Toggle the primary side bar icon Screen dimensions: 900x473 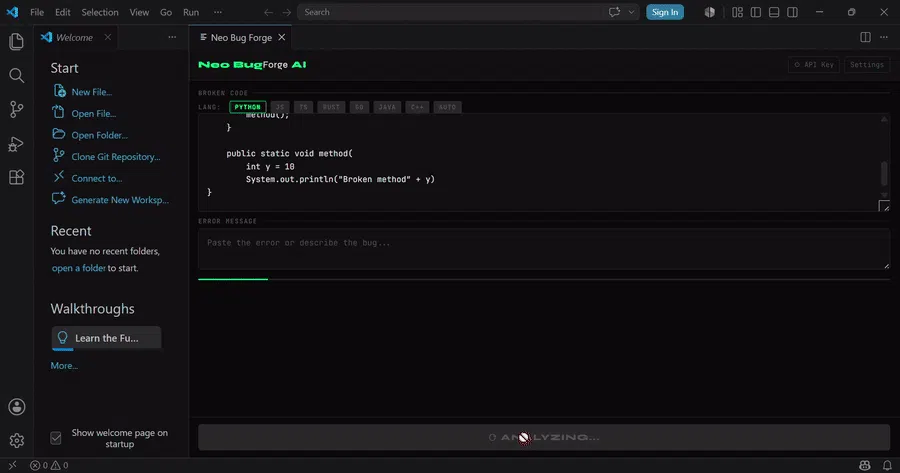click(756, 12)
